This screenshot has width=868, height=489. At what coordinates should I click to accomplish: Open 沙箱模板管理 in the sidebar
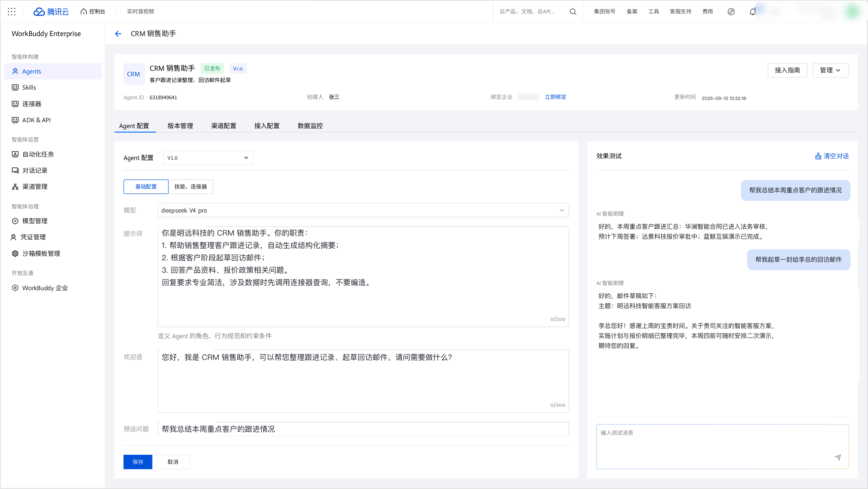[x=53, y=253]
